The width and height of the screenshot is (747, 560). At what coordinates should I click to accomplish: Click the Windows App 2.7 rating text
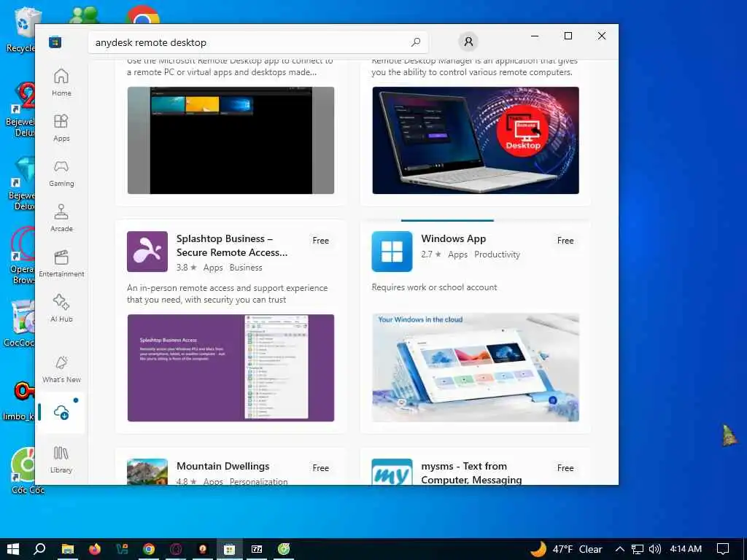click(x=431, y=254)
